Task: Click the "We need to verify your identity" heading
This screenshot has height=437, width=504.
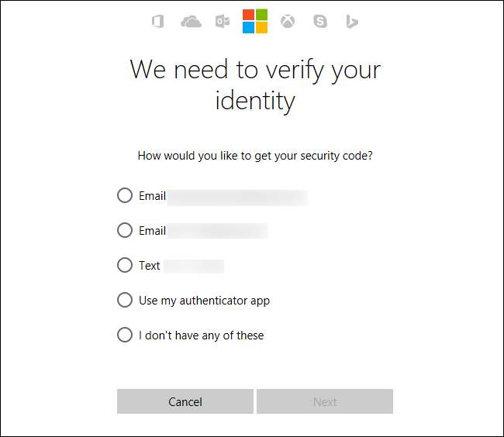Action: [255, 84]
